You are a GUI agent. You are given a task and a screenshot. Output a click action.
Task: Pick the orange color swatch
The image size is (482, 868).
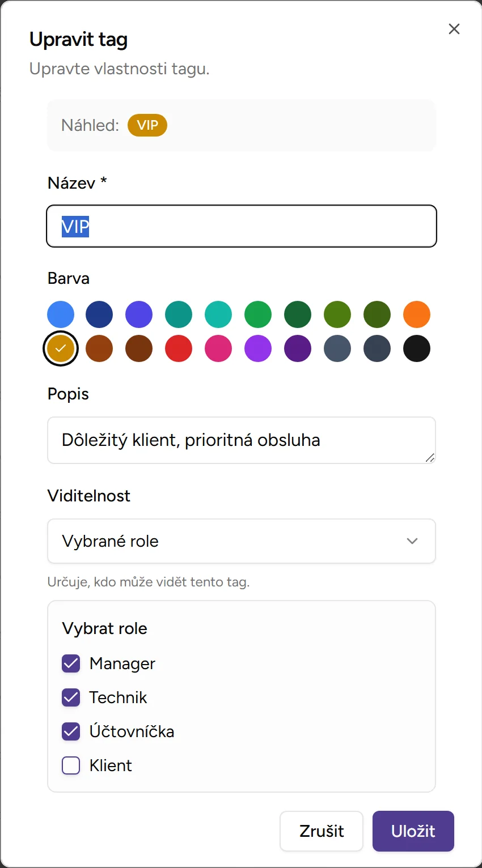[417, 314]
